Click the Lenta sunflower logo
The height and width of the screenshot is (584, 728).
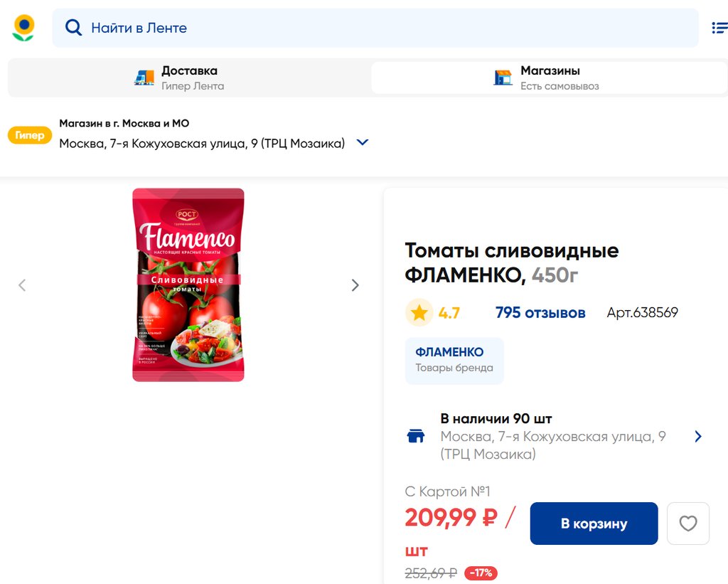[x=23, y=28]
